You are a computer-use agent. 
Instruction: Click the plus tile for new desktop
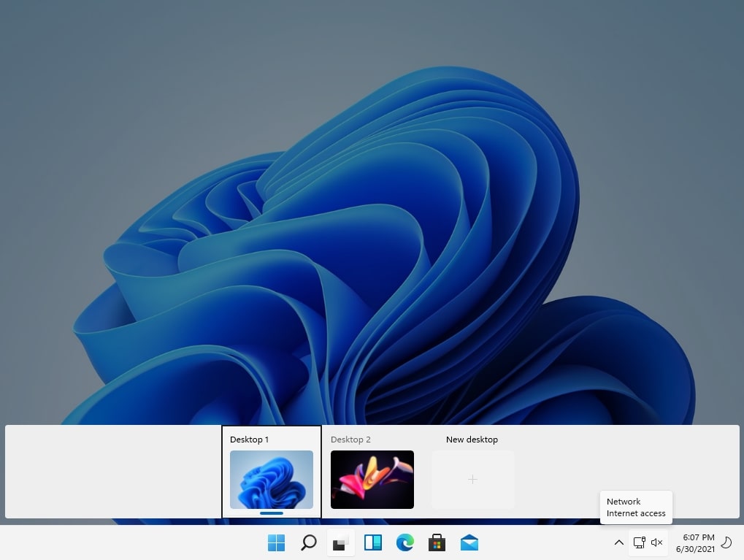pyautogui.click(x=472, y=479)
